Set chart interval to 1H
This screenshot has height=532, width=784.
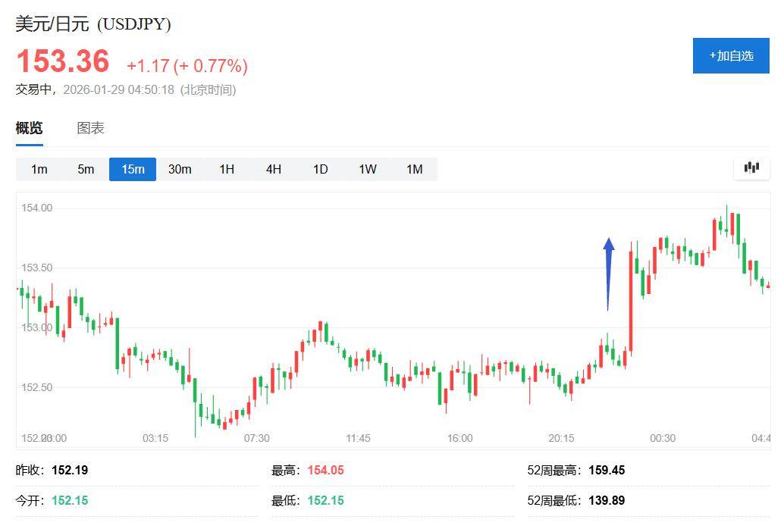tap(227, 169)
